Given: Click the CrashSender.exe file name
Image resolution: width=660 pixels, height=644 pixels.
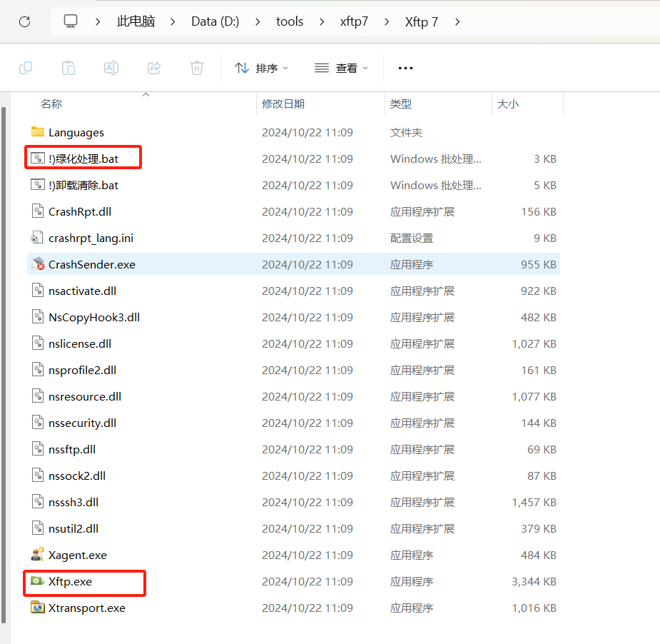Looking at the screenshot, I should click(x=92, y=264).
